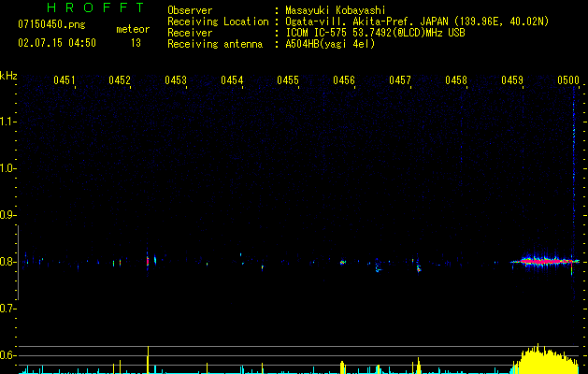Click the 0454 time axis marker

click(232, 80)
